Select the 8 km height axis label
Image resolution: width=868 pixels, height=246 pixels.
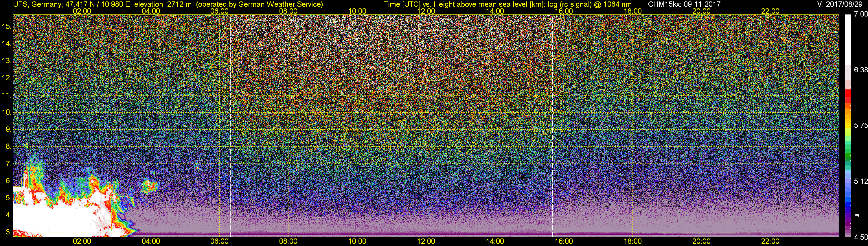point(8,147)
